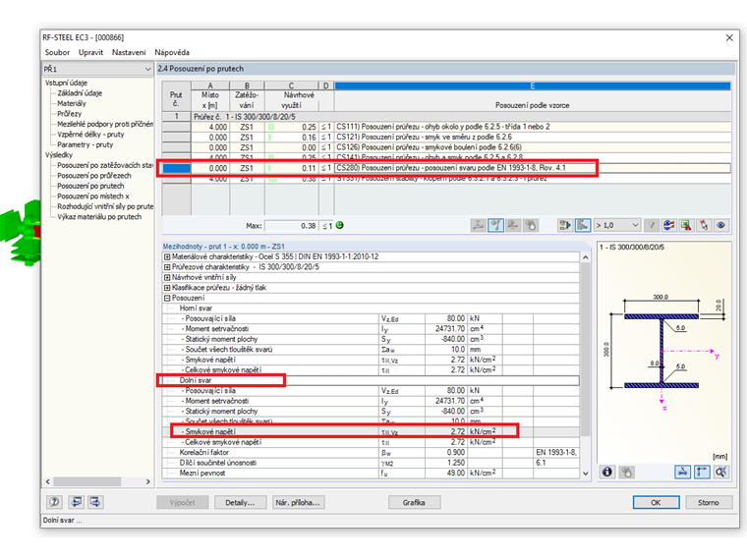Select the Dolní svar row
Viewport: 747px width, 560px height.
[371, 380]
